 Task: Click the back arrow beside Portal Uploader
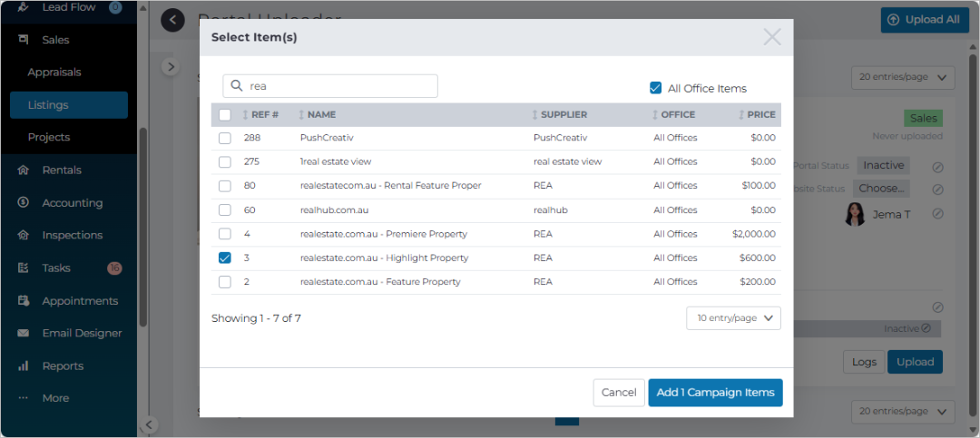click(172, 21)
